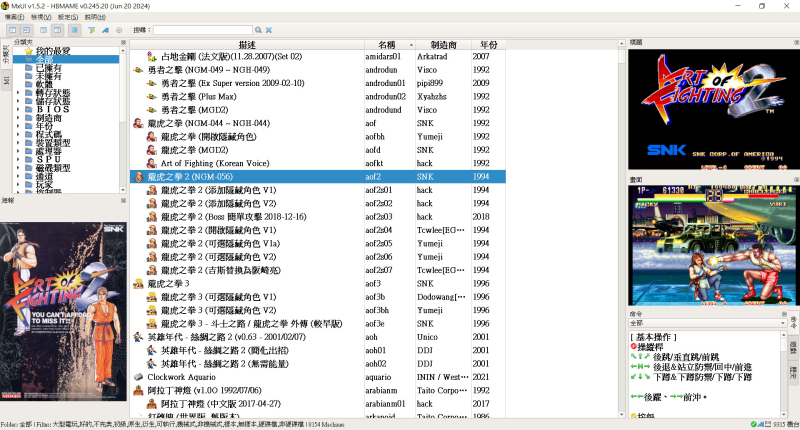Open the 說明(H) menu
800x430 pixels.
(x=95, y=17)
